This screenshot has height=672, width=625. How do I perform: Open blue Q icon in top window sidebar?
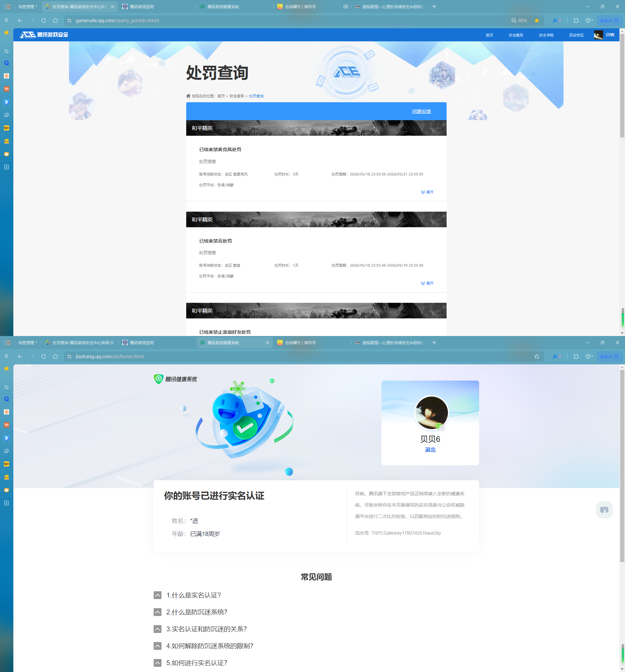click(x=7, y=63)
